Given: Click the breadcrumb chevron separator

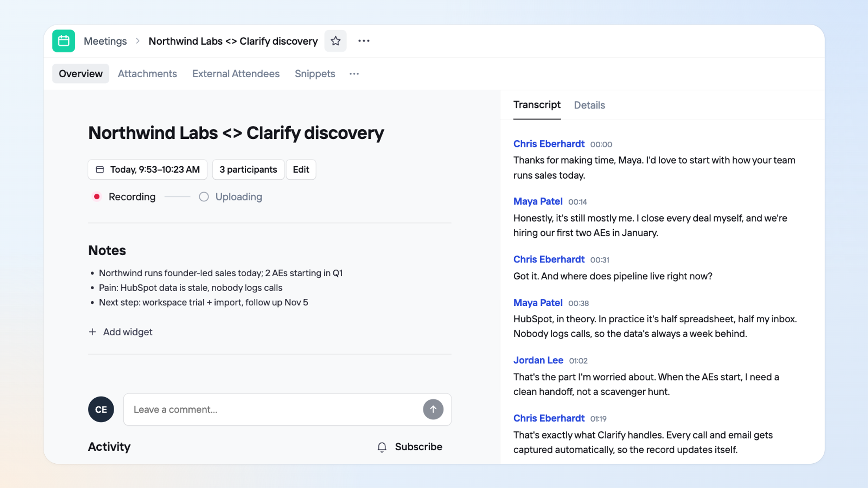Looking at the screenshot, I should [x=138, y=41].
